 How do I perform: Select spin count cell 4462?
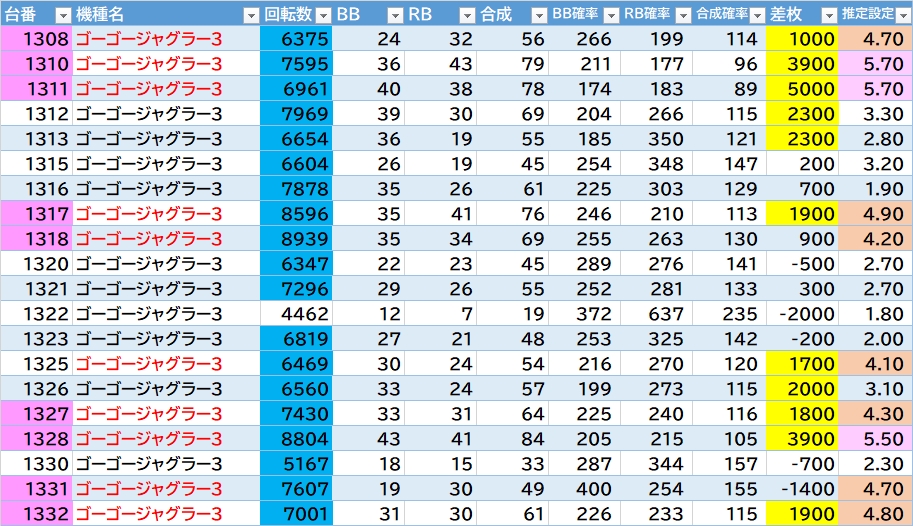pyautogui.click(x=296, y=313)
